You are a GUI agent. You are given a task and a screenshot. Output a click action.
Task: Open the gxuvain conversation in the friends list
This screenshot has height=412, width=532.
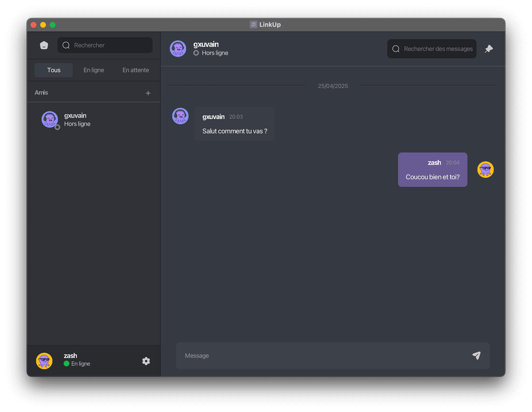click(94, 120)
